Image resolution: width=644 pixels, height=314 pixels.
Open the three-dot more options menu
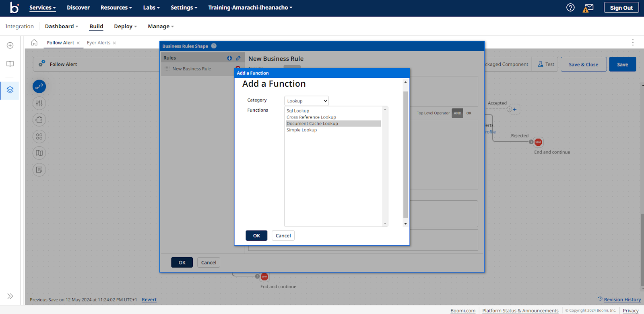click(633, 42)
